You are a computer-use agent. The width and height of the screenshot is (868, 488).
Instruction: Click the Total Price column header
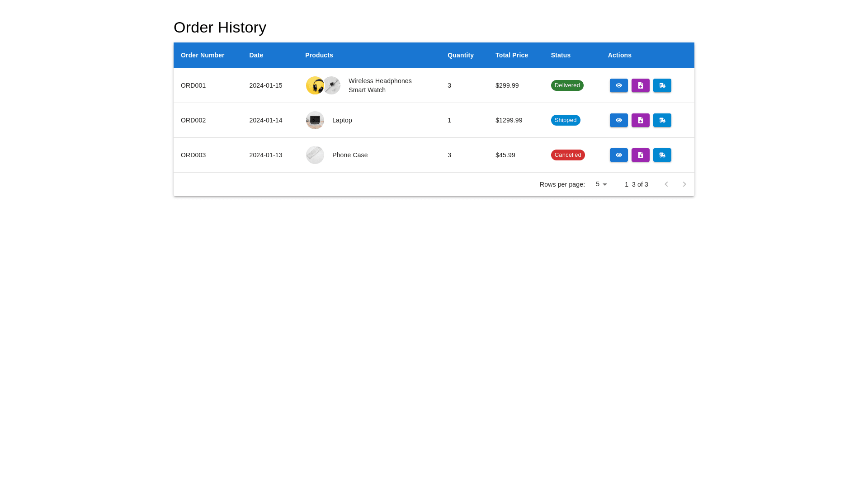pos(511,55)
